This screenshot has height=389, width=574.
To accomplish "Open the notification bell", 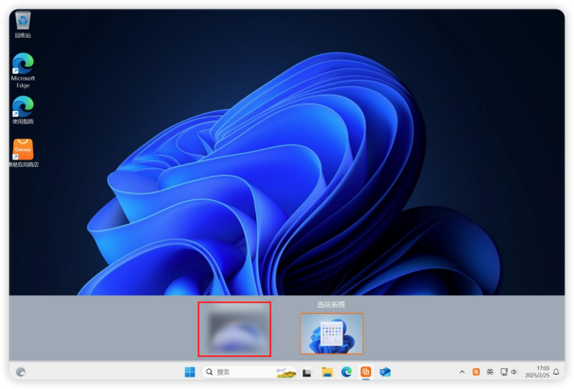I will click(x=556, y=372).
